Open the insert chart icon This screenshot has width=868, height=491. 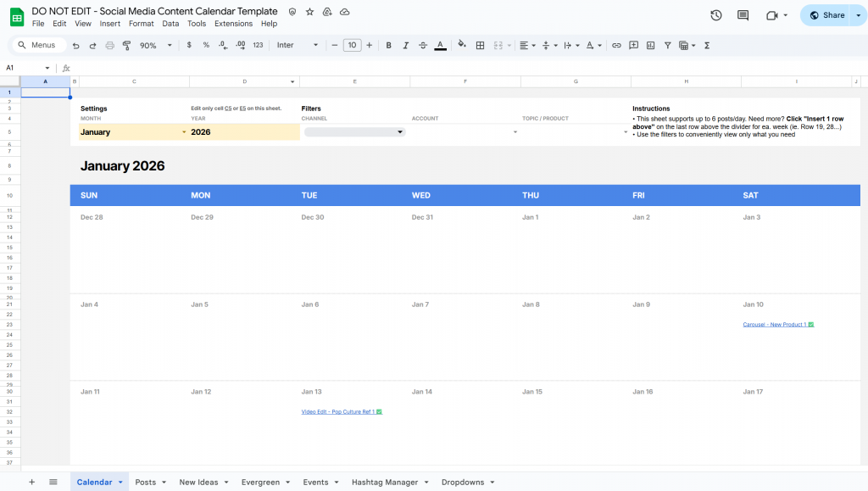pyautogui.click(x=650, y=45)
